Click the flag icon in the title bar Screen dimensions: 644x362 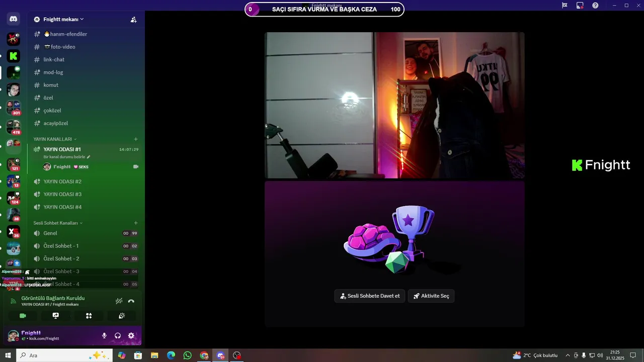click(565, 6)
